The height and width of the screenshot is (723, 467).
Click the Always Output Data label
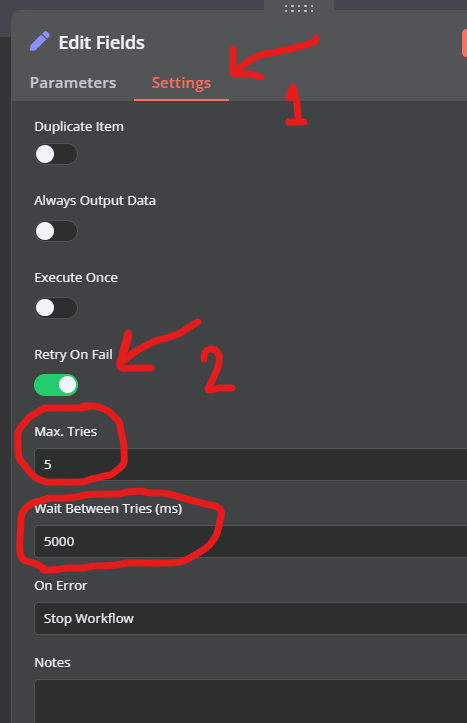pos(95,201)
